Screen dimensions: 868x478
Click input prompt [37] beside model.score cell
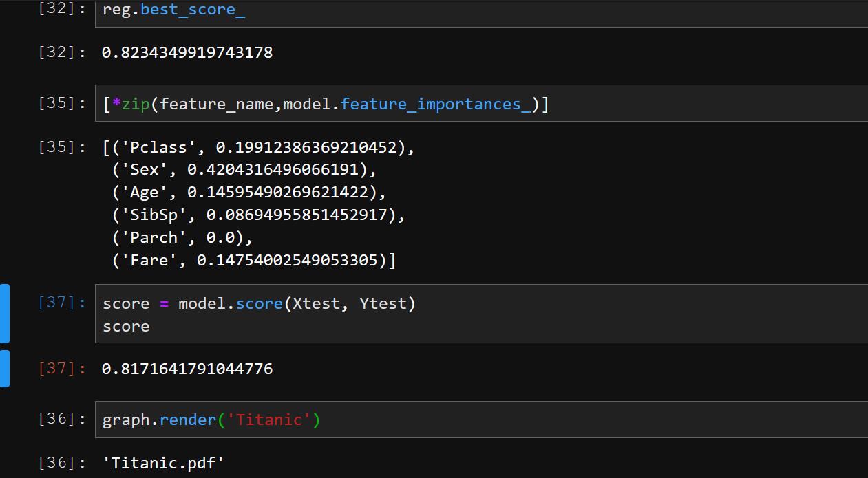[62, 303]
